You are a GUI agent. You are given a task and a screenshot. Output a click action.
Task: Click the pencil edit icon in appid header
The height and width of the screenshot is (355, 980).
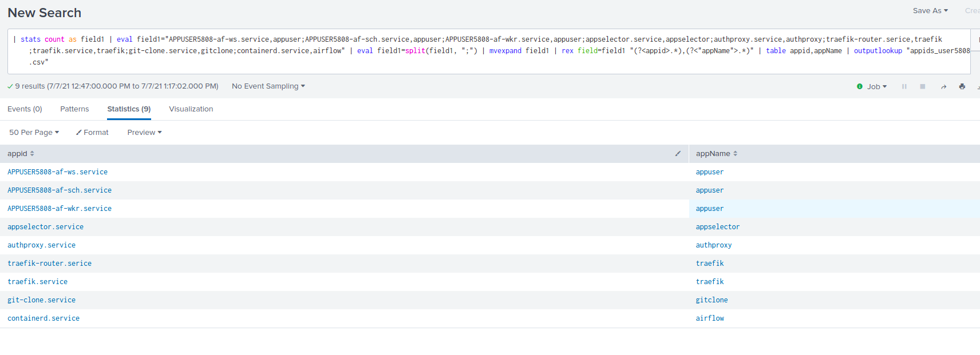[x=678, y=154]
